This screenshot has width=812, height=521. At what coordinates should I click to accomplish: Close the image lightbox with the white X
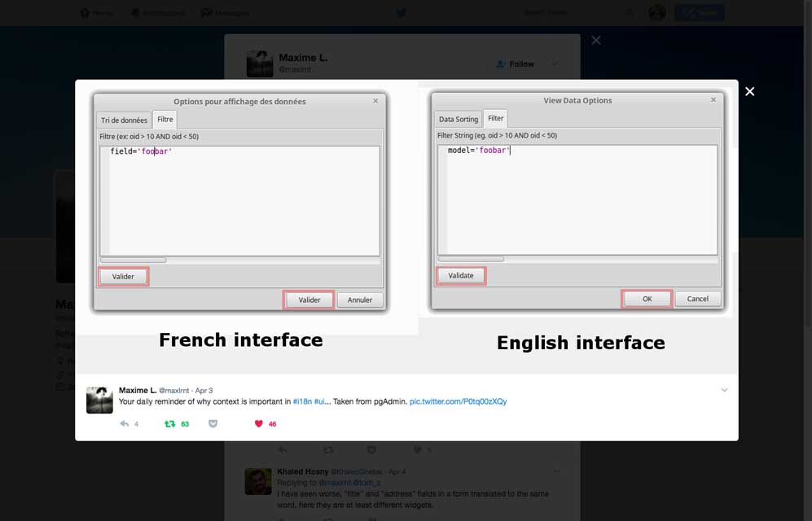(749, 91)
